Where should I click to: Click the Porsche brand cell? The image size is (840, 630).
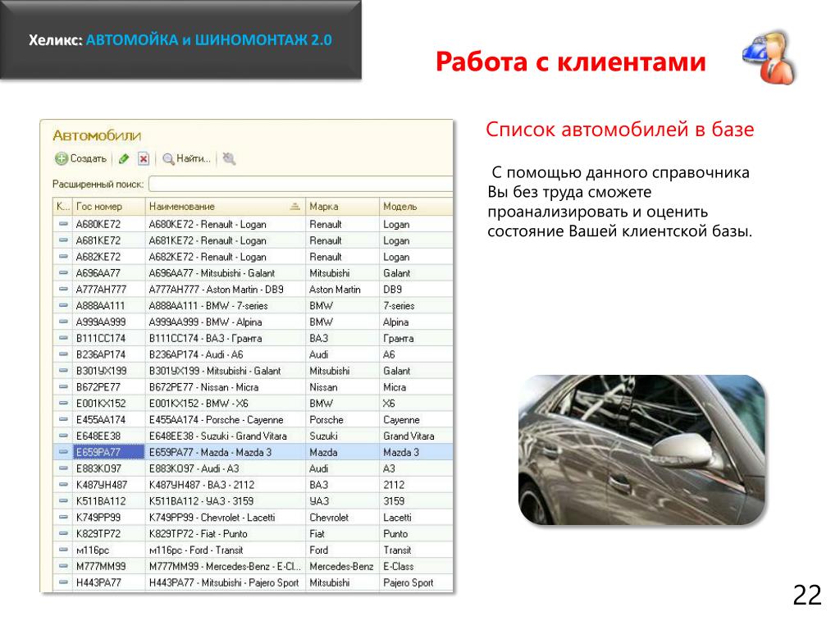(x=342, y=419)
